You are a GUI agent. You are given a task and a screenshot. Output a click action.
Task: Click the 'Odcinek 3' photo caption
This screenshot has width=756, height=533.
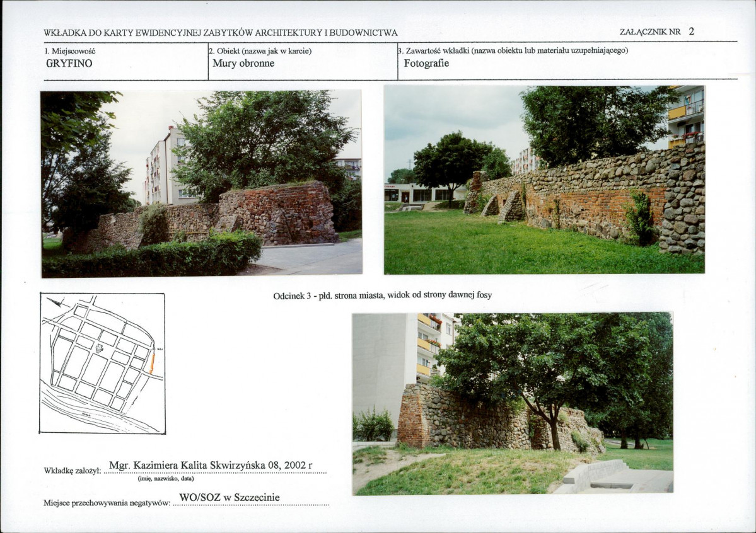pyautogui.click(x=382, y=295)
